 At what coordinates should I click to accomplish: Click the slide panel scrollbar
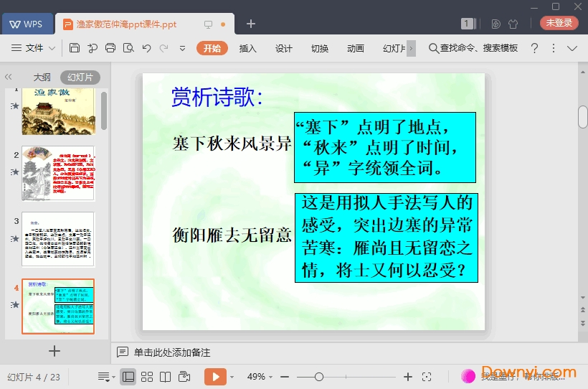click(x=104, y=111)
